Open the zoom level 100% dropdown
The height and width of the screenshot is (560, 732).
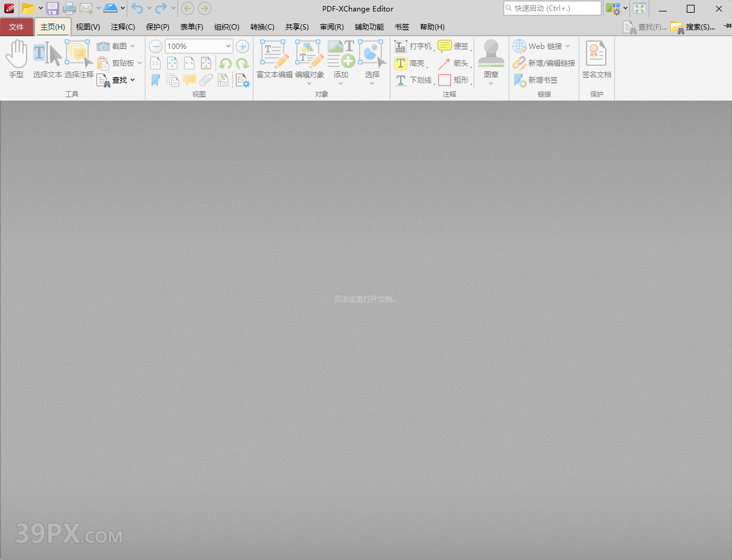pyautogui.click(x=228, y=46)
